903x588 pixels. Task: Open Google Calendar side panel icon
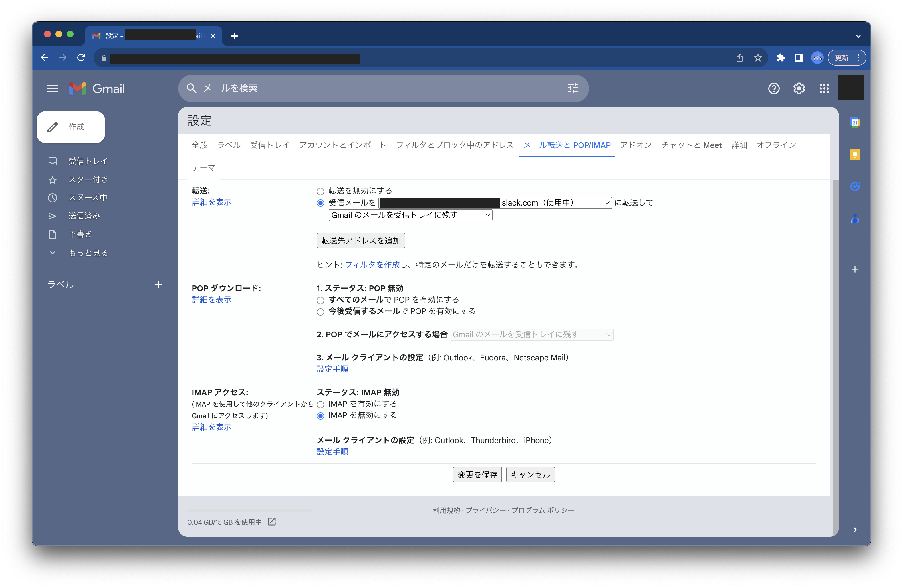tap(854, 122)
